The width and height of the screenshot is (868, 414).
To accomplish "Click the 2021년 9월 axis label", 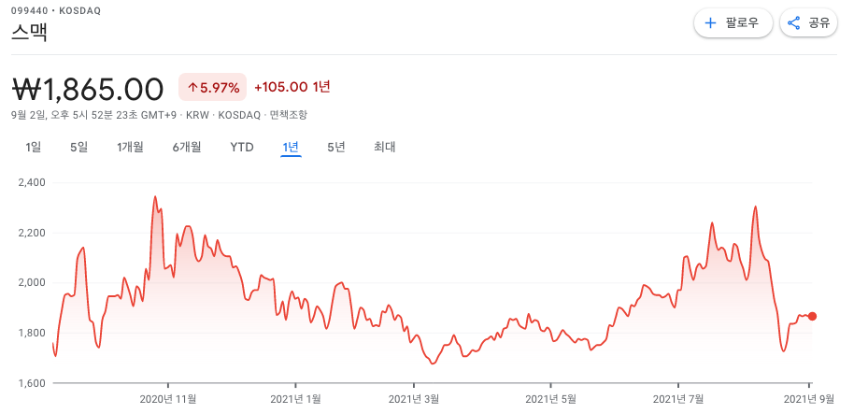I will point(809,399).
